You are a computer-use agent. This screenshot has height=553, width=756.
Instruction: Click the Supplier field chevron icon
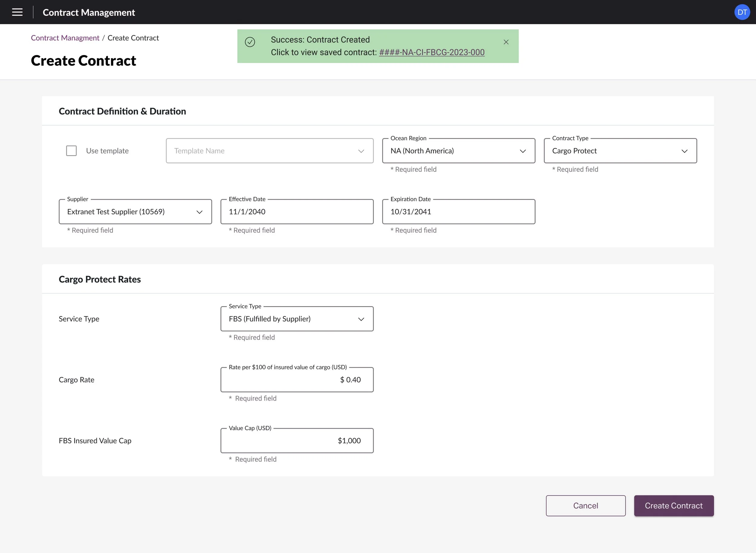(199, 212)
